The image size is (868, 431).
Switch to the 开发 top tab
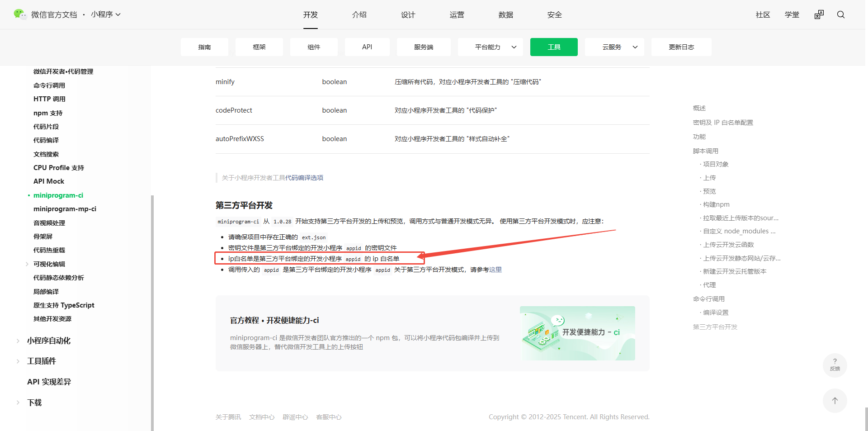[x=311, y=14]
